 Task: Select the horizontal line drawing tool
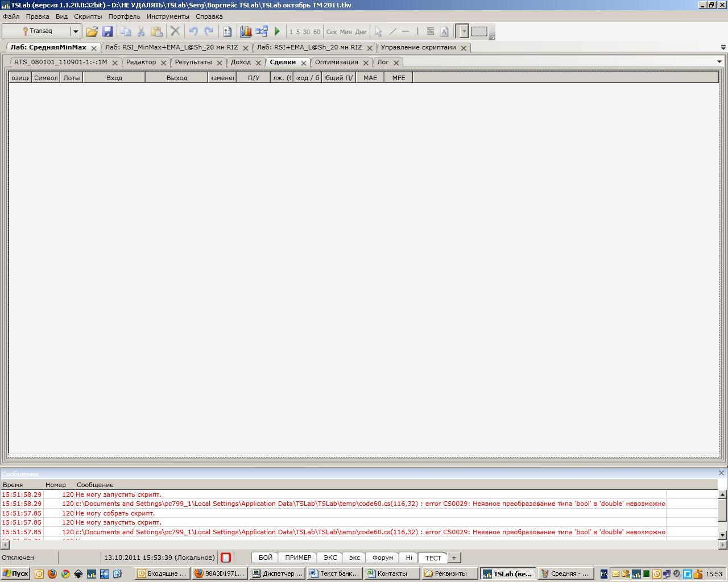[x=406, y=32]
